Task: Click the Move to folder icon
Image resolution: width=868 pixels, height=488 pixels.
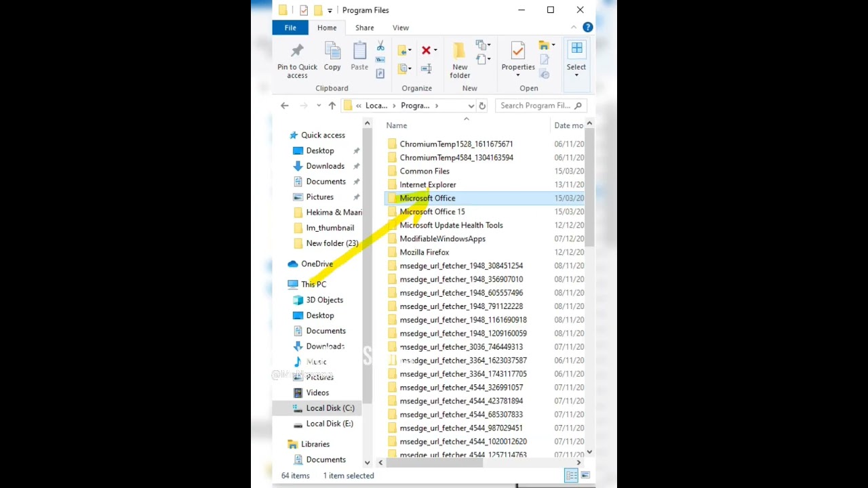Action: pyautogui.click(x=402, y=50)
